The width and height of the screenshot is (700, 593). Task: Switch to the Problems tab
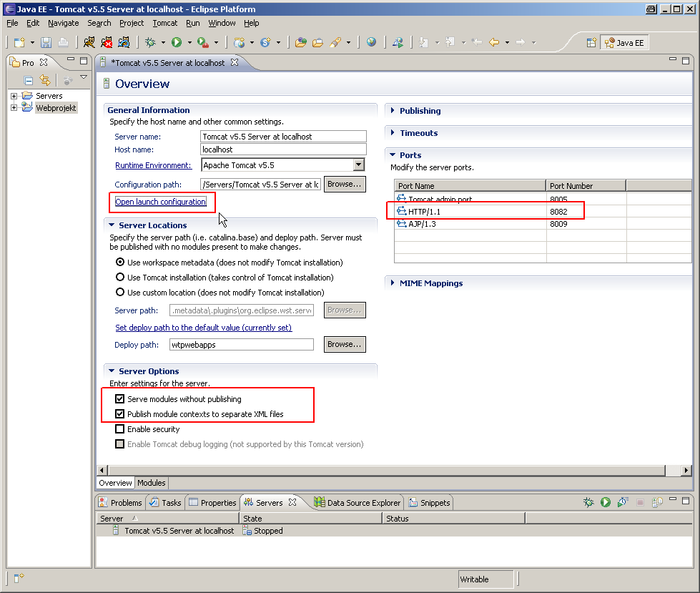120,502
